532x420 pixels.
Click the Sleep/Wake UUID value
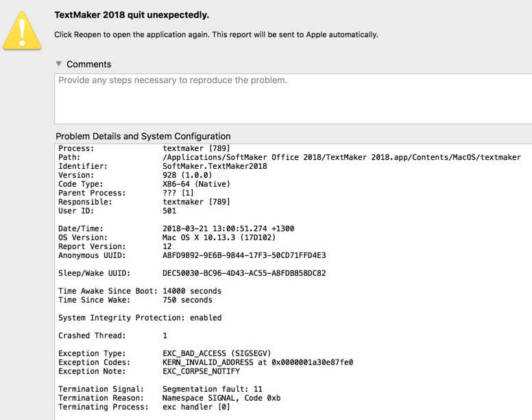(x=244, y=273)
